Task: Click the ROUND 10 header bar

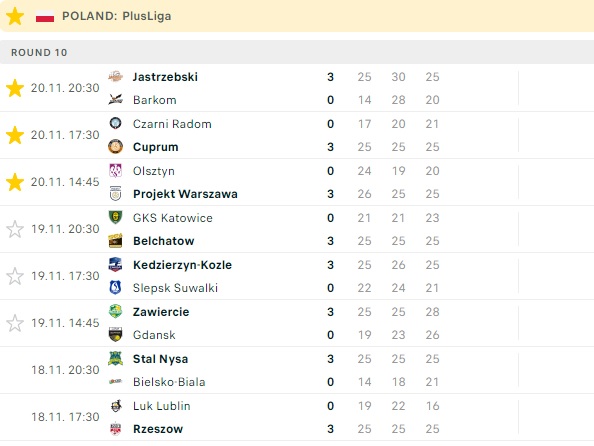Action: point(297,52)
